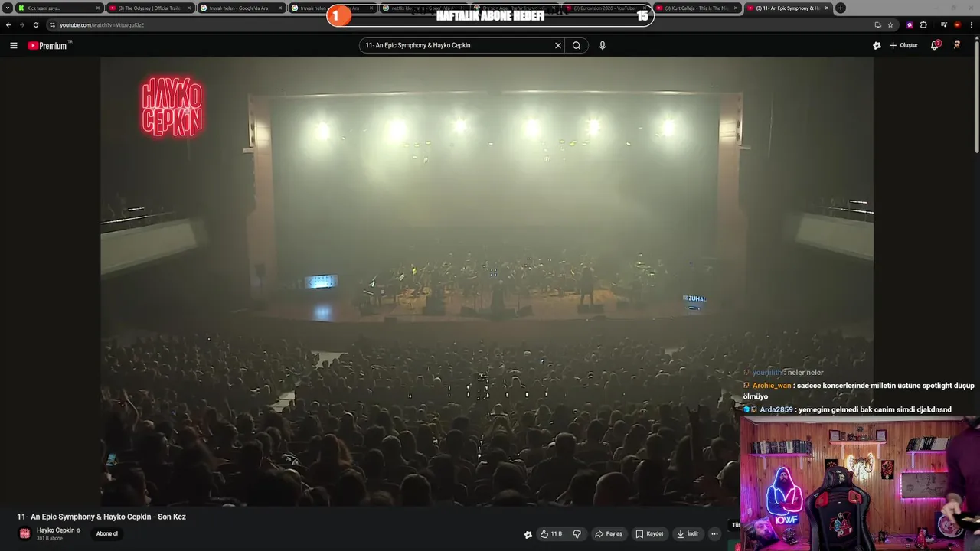Open the tab search dropdown arrow
Image resolution: width=980 pixels, height=551 pixels.
(7, 8)
